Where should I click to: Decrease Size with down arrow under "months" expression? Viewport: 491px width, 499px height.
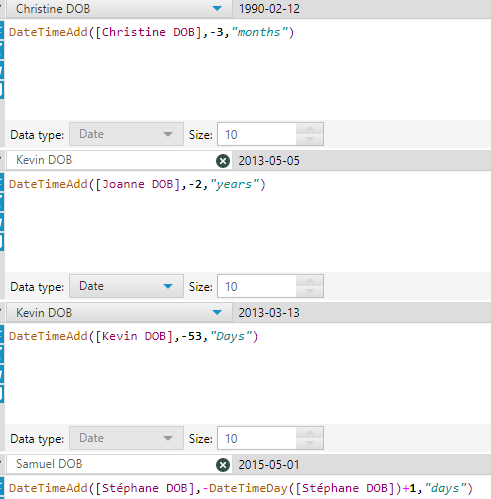click(x=310, y=140)
